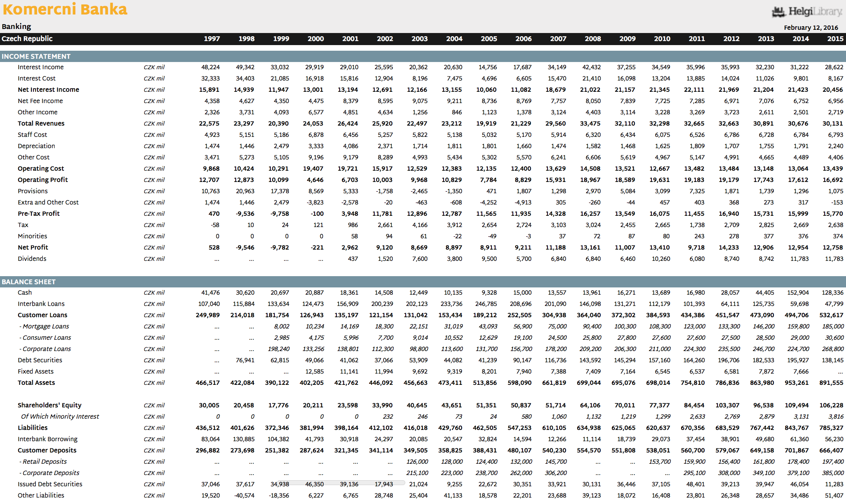Select the Extra and Other Cost label
The image size is (846, 504).
point(48,202)
